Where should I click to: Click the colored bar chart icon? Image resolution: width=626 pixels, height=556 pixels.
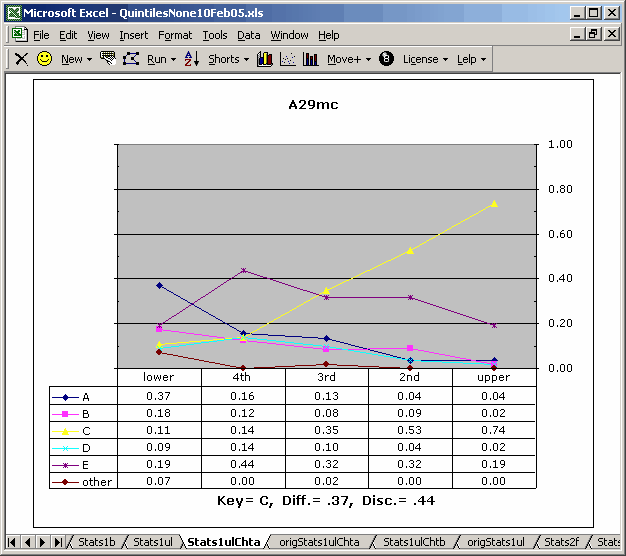(x=265, y=59)
